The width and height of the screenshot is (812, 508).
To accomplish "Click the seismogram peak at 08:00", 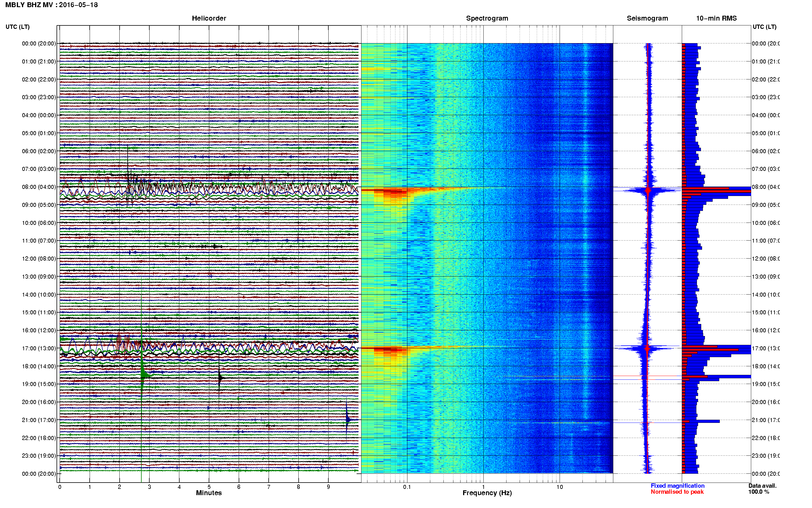I will pos(648,191).
